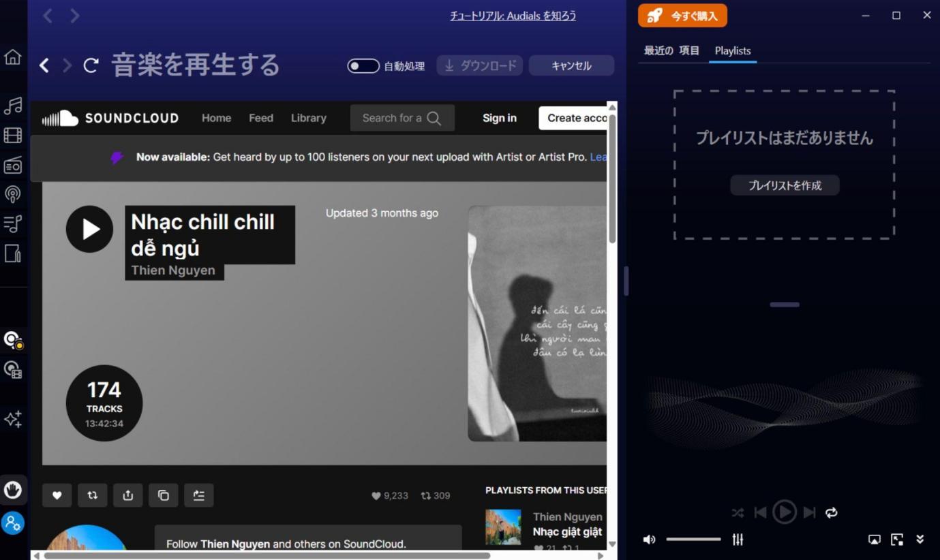Focus the SoundCloud search field
Screen dimensions: 940x560
(402, 118)
